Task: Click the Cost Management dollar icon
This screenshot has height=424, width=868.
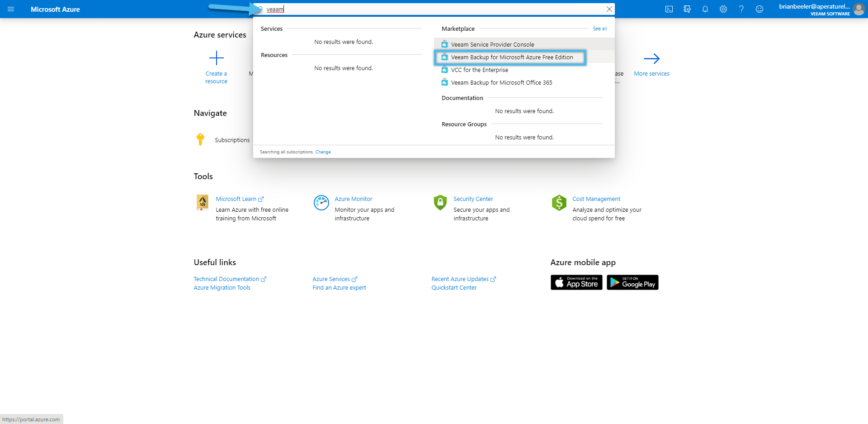Action: (x=559, y=203)
